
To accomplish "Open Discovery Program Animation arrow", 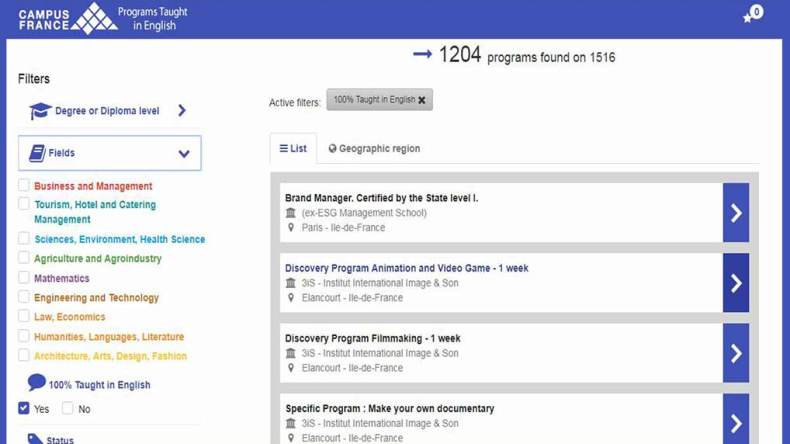I will pos(735,283).
